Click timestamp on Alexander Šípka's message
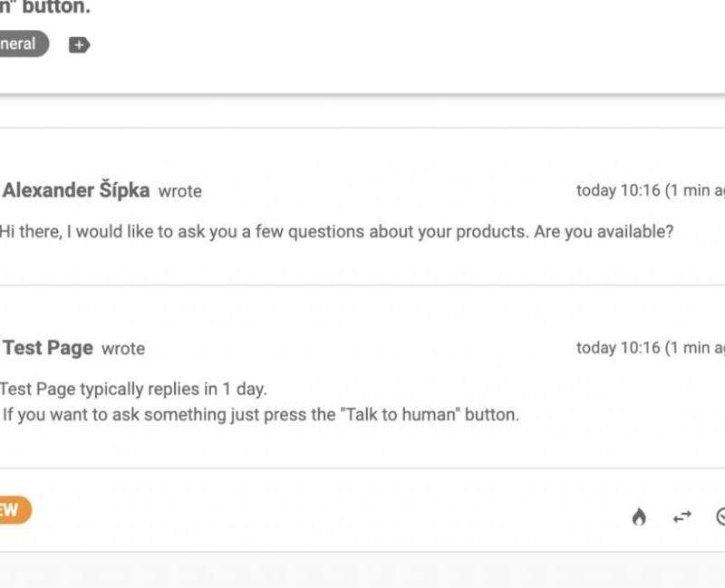Screen dimensions: 725x588 point(649,190)
